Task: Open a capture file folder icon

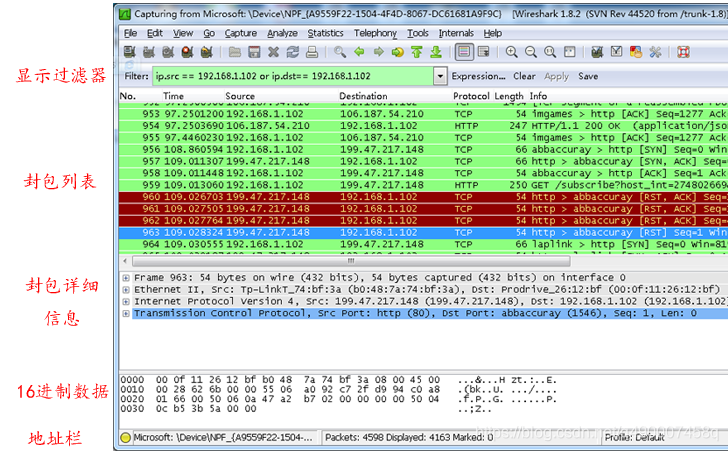Action: pos(235,52)
